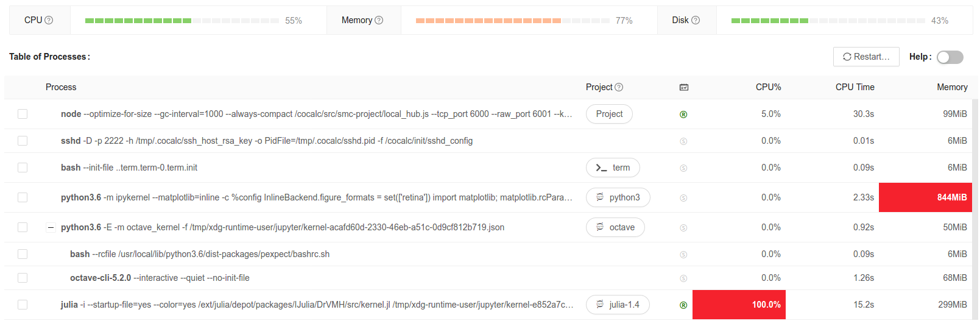This screenshot has height=329, width=980.
Task: Click the Memory usage progress bar
Action: pos(512,21)
